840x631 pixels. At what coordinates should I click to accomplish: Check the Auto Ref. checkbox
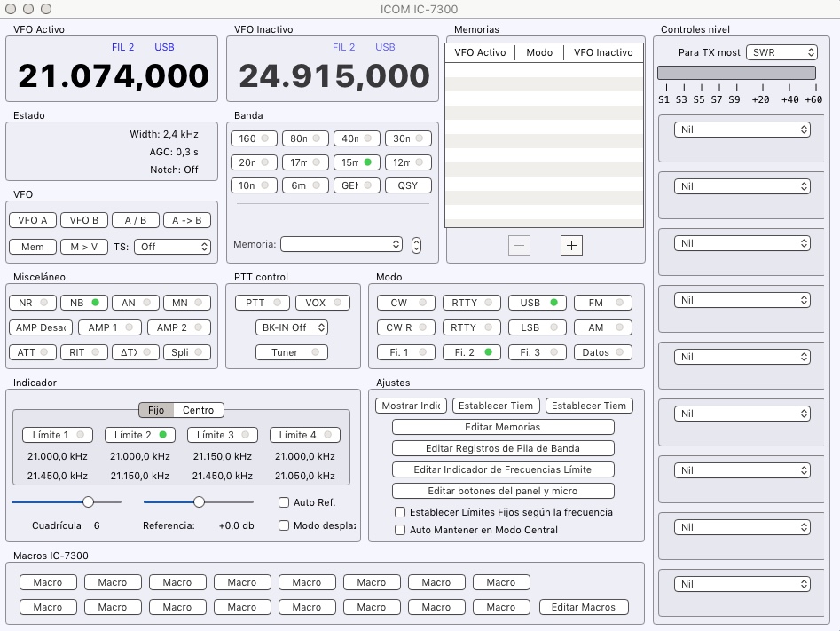click(x=284, y=502)
